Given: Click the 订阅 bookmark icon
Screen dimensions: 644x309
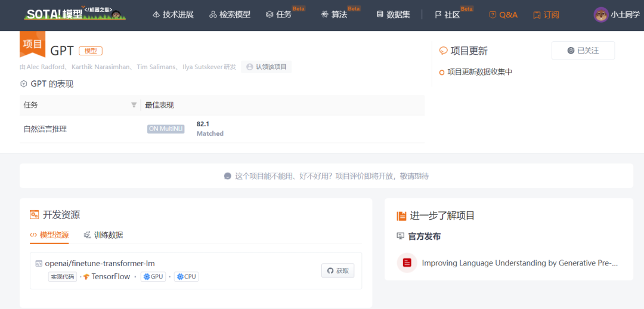Looking at the screenshot, I should (x=537, y=15).
